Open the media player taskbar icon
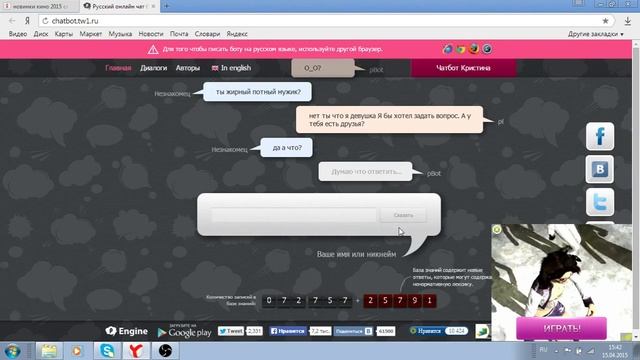 click(x=77, y=351)
